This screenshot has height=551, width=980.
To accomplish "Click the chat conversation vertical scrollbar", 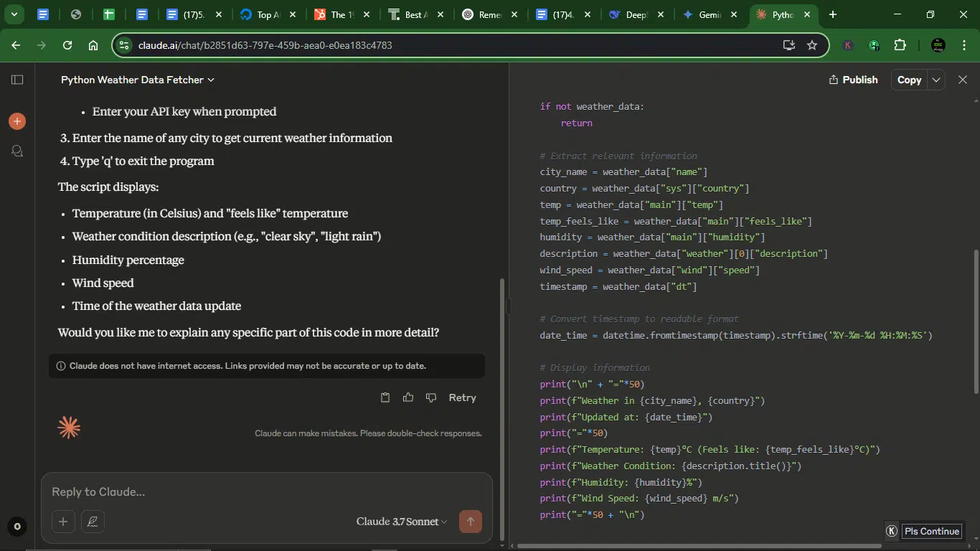I will [x=501, y=409].
